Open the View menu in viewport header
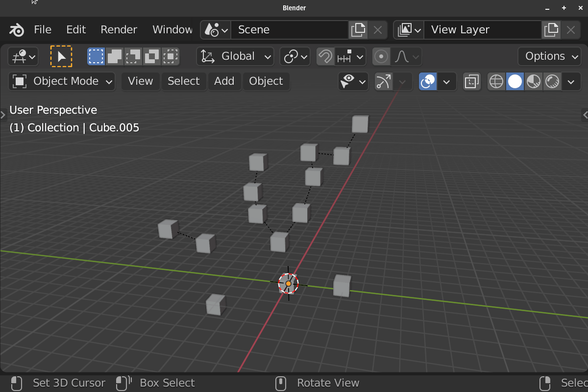The height and width of the screenshot is (392, 588). (141, 81)
